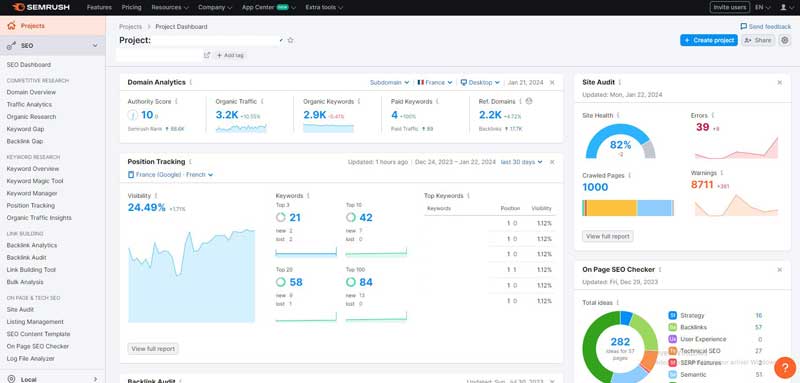
Task: Open the Resources menu
Action: tap(170, 8)
